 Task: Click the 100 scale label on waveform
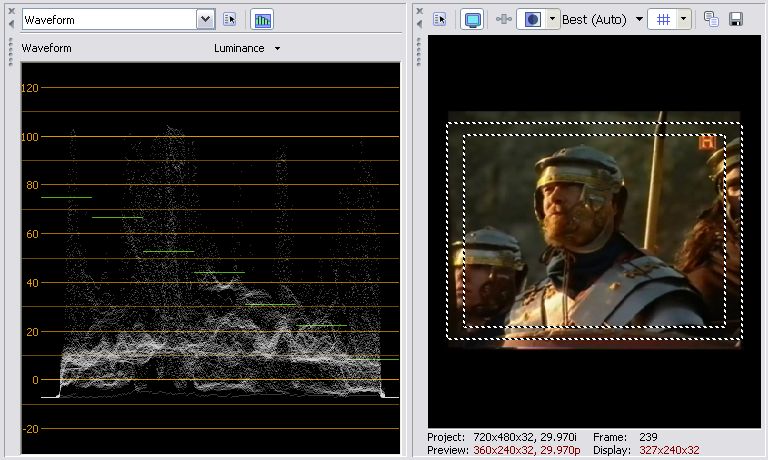click(x=29, y=137)
